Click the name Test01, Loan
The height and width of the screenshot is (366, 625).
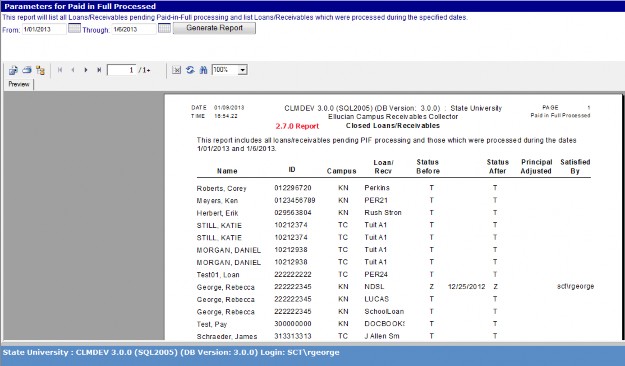point(218,275)
